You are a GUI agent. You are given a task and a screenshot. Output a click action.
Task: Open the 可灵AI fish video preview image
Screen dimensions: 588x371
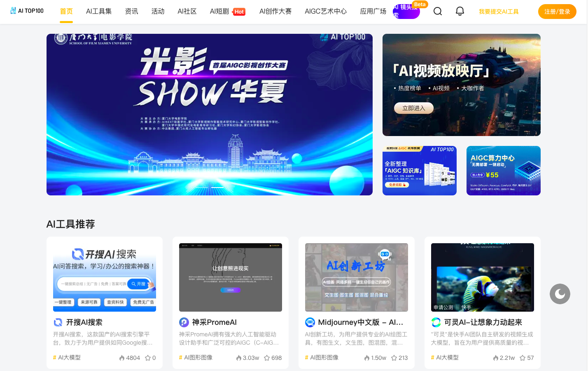[483, 277]
